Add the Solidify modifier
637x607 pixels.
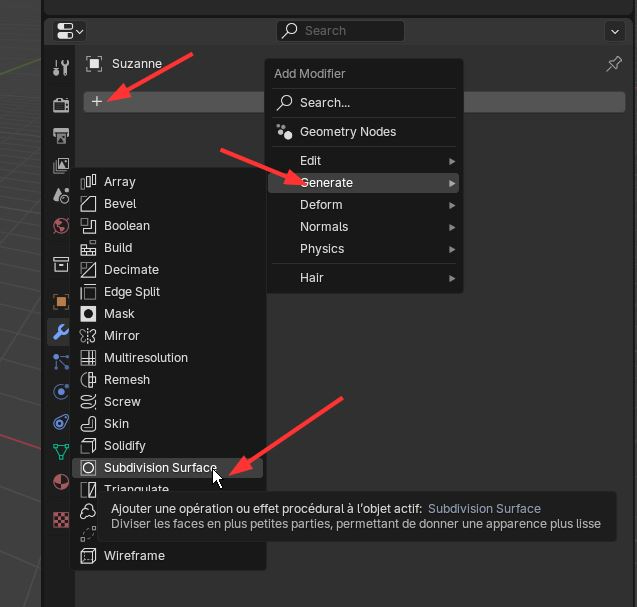coord(167,445)
